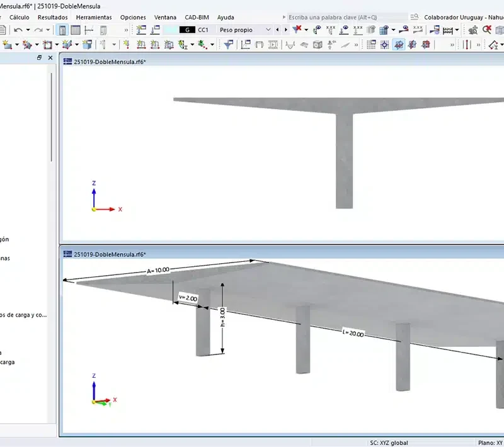504x447 pixels.
Task: Click the deformation curve icon
Action: tap(290, 45)
